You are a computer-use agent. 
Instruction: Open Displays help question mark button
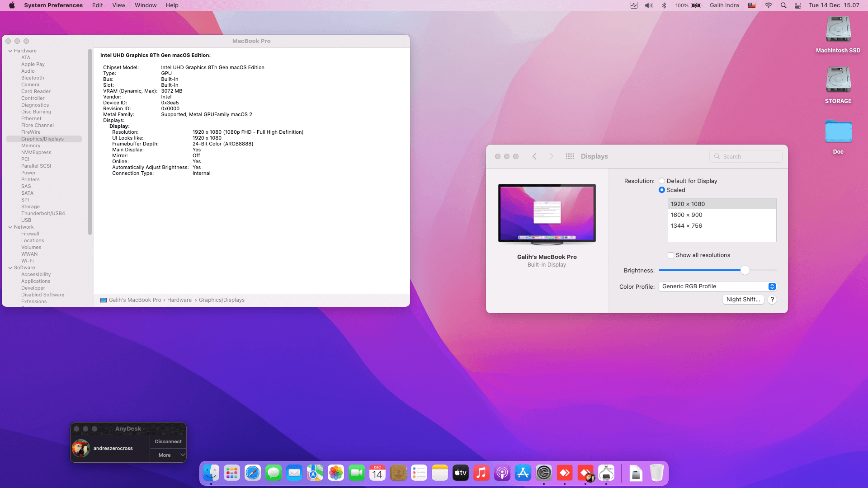click(x=772, y=300)
